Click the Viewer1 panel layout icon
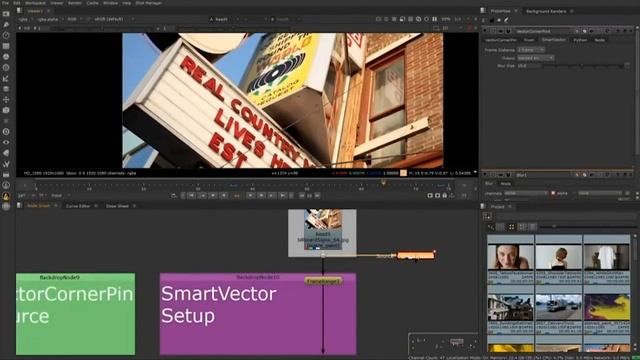The width and height of the screenshot is (640, 360). (x=19, y=11)
